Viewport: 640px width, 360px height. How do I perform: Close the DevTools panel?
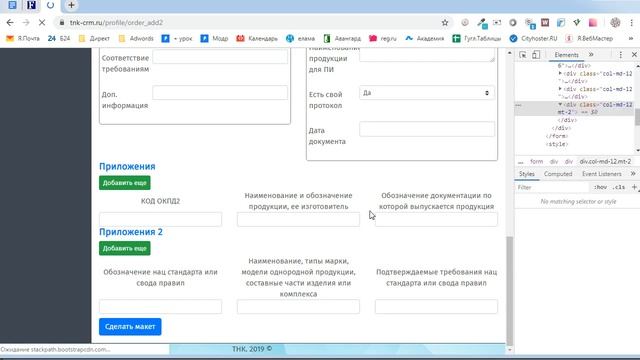634,55
